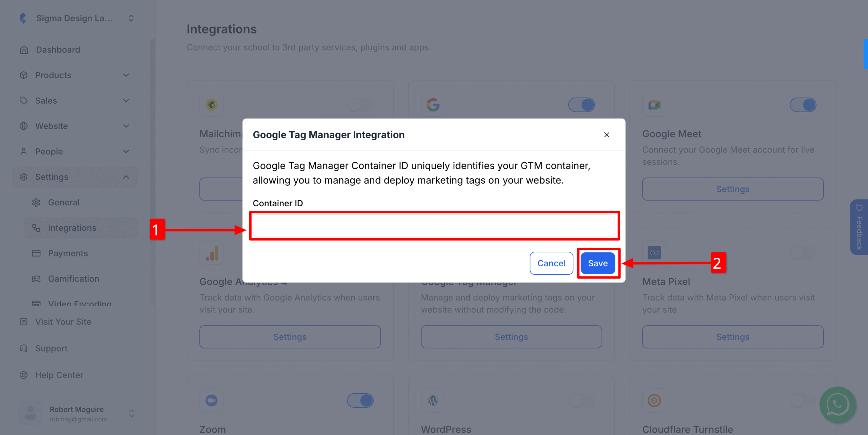Toggle the Google Meet integration switch
This screenshot has height=435, width=868.
tap(803, 105)
